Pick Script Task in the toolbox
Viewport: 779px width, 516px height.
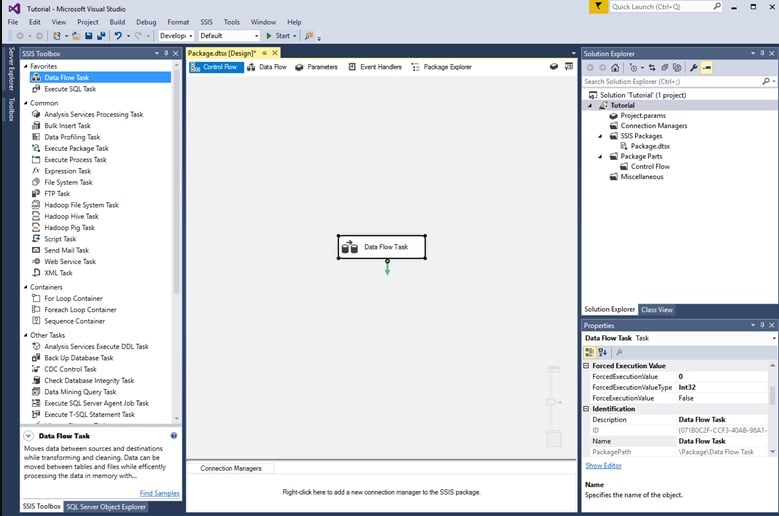pos(60,239)
